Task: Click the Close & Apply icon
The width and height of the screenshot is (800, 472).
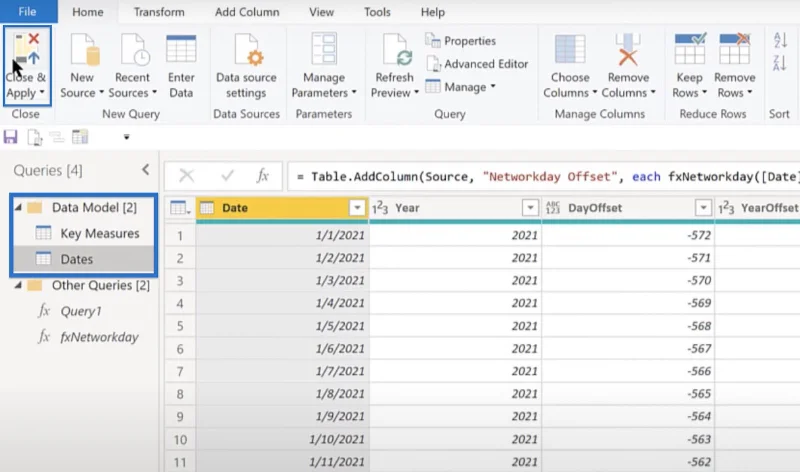Action: pyautogui.click(x=27, y=50)
